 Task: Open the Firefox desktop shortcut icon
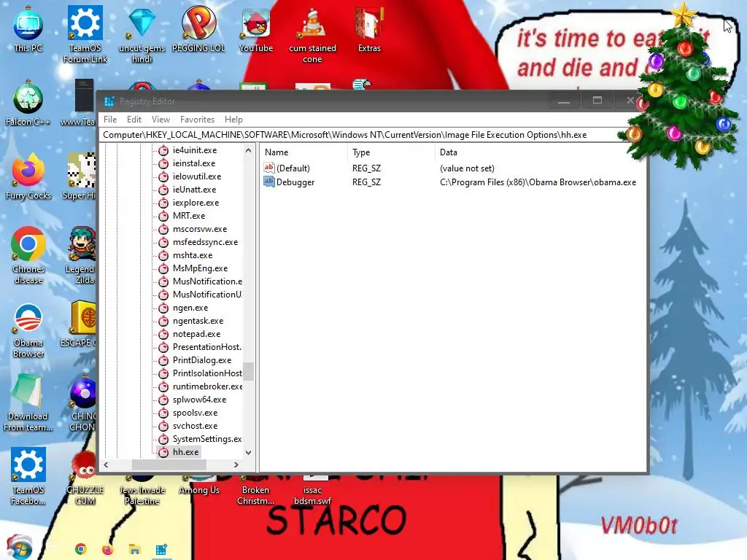(28, 176)
